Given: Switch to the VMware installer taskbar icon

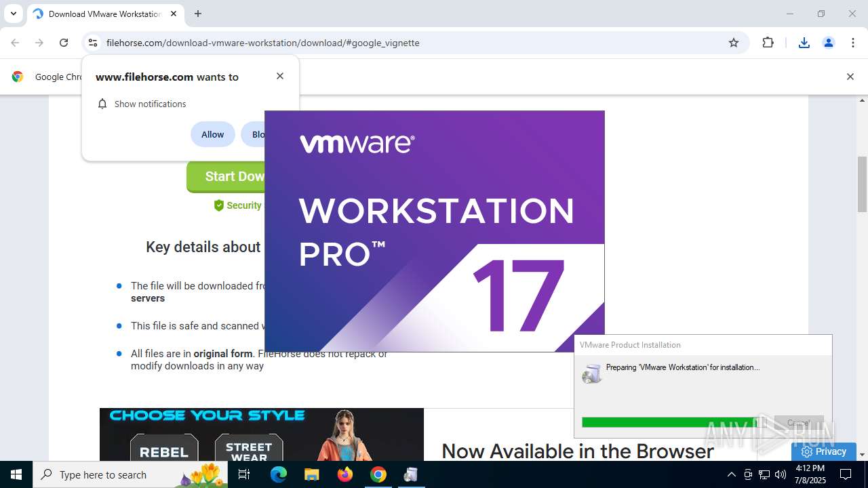Looking at the screenshot, I should click(410, 474).
